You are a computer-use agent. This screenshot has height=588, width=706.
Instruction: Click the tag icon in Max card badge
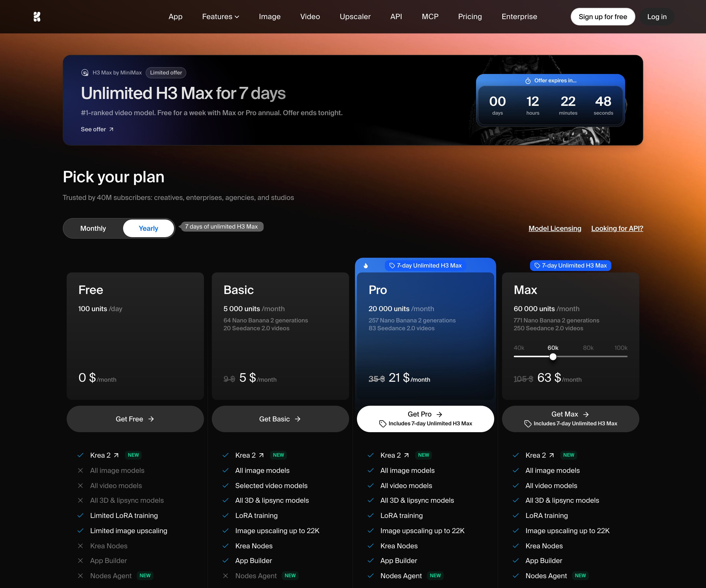(537, 265)
